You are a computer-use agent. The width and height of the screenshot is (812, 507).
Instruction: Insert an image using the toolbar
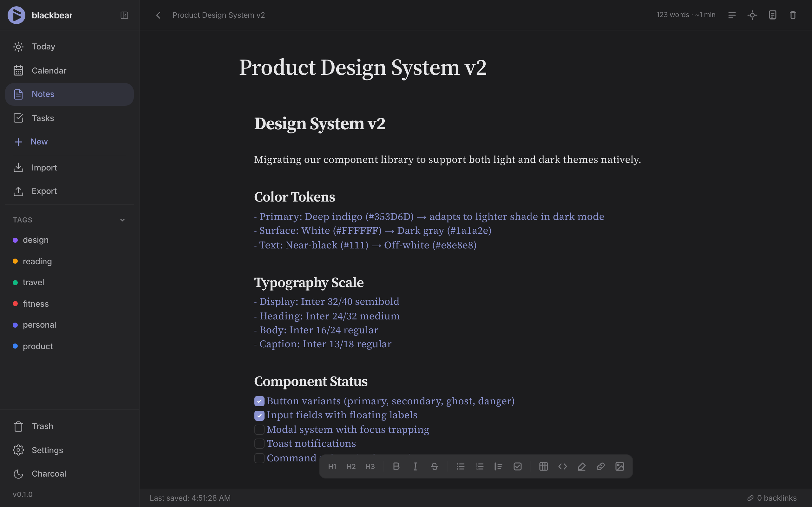coord(619,466)
